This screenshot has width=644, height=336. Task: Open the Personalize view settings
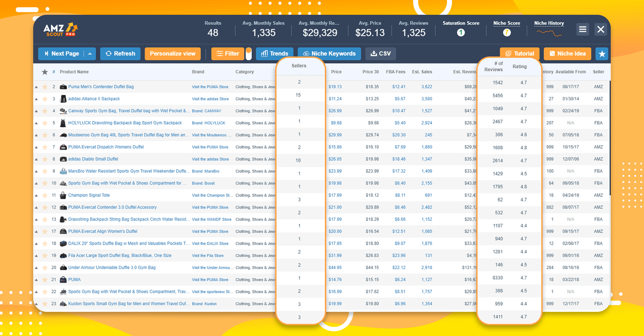(172, 53)
